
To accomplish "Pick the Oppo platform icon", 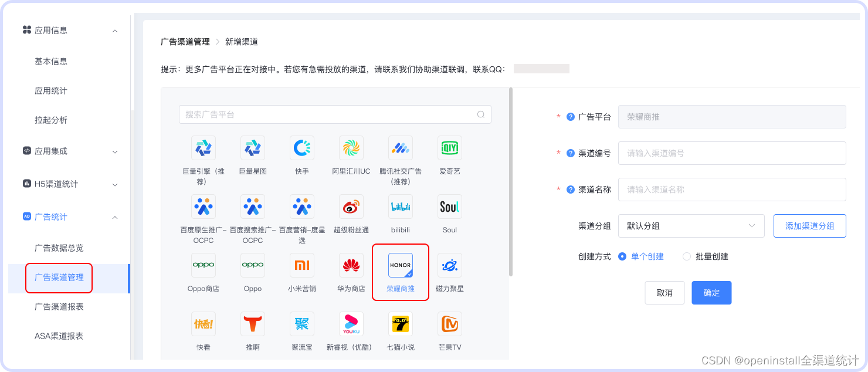I will 253,265.
